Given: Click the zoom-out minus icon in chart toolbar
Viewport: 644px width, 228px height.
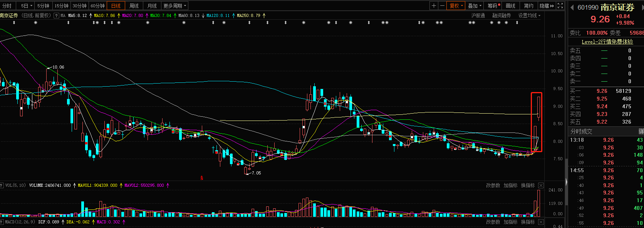Looking at the screenshot, I should pyautogui.click(x=442, y=6).
